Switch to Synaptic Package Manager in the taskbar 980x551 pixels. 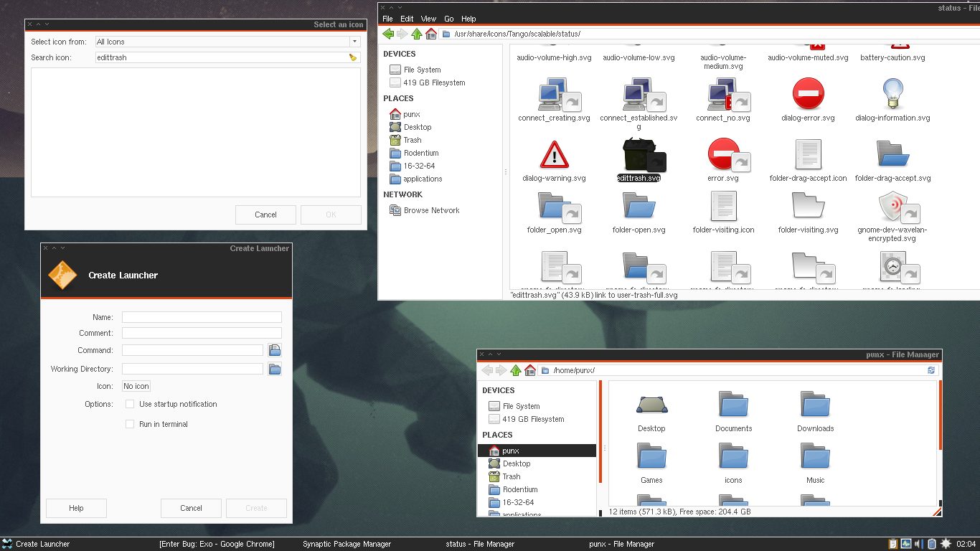coord(347,544)
